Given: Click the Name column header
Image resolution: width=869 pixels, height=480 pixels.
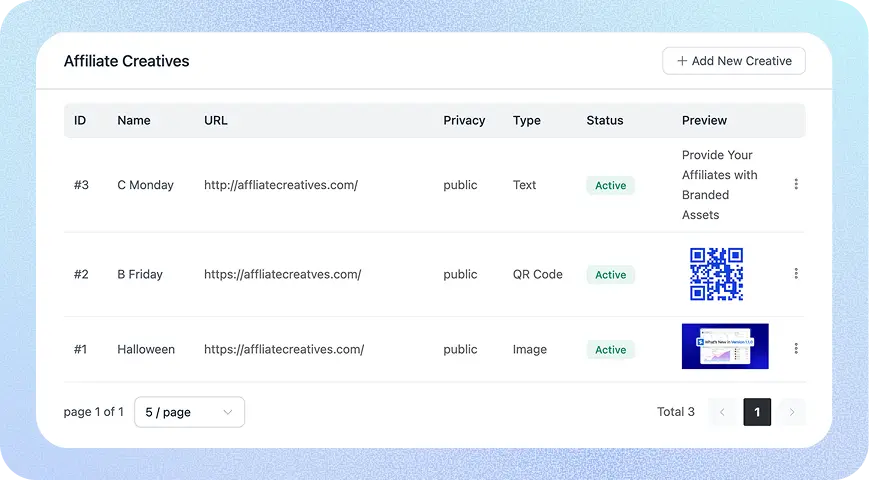Looking at the screenshot, I should [x=134, y=120].
